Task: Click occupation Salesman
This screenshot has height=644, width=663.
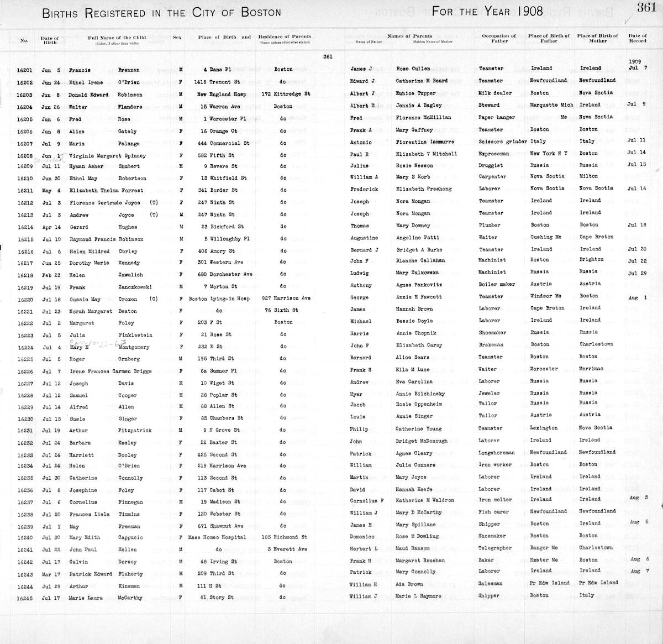Action: coord(491,583)
